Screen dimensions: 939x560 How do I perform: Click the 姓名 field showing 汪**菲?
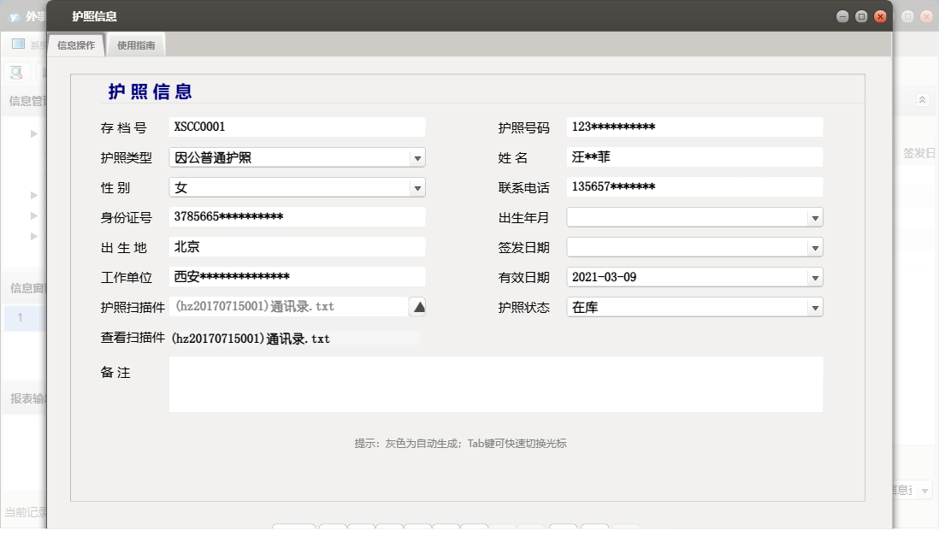pyautogui.click(x=694, y=156)
